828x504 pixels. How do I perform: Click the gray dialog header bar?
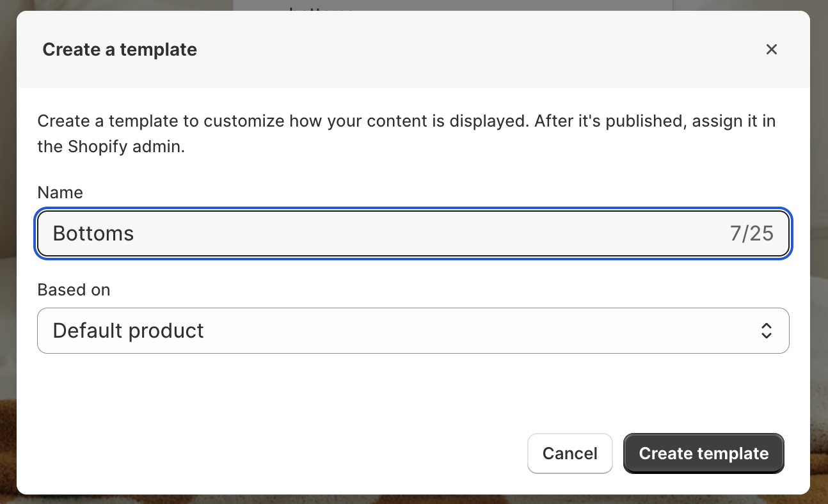448,49
